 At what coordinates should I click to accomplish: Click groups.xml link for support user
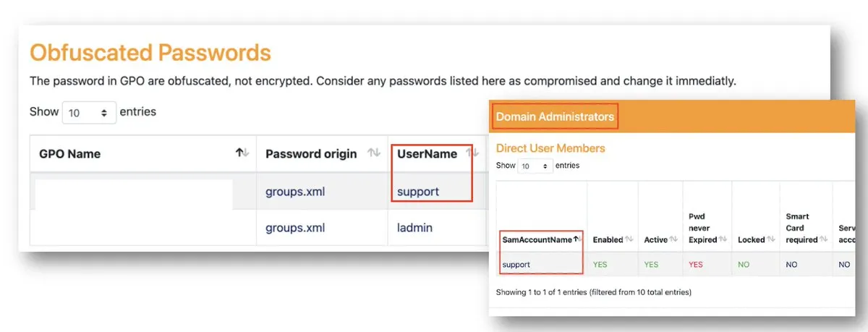coord(295,192)
